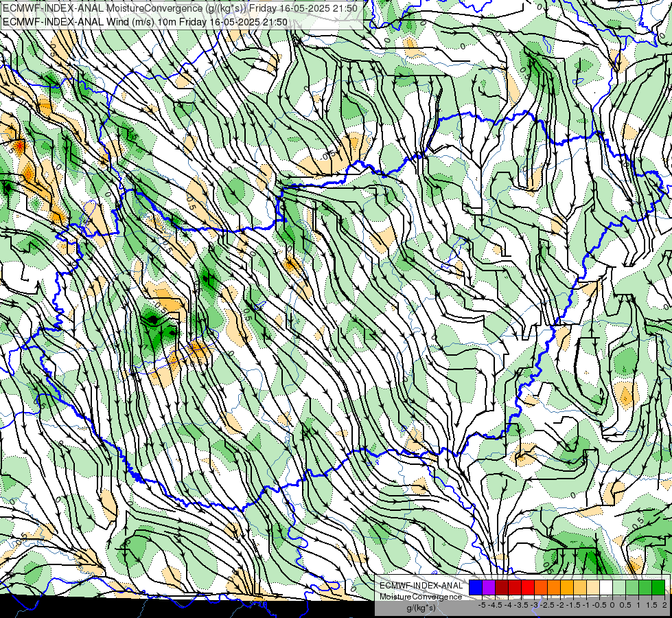Pick the legend swatch between -4 and -3.5
Screen dimensions: 672x618
coord(515,587)
